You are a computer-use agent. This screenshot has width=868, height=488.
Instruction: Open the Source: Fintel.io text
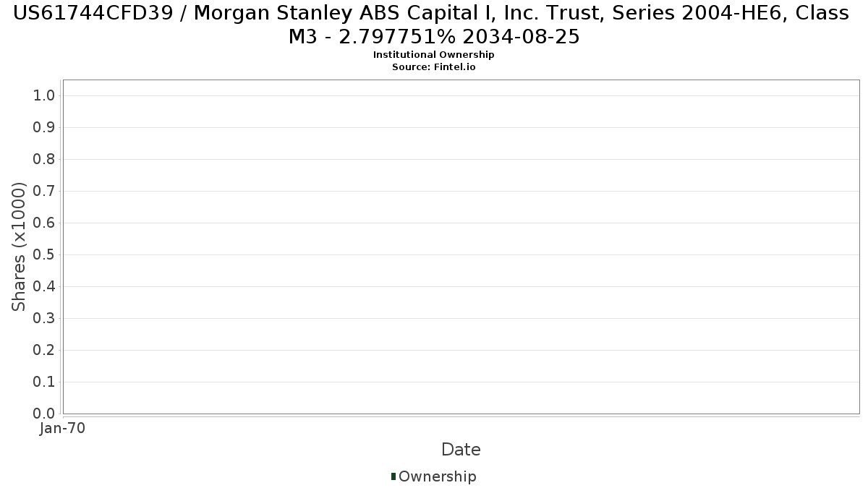[x=434, y=67]
